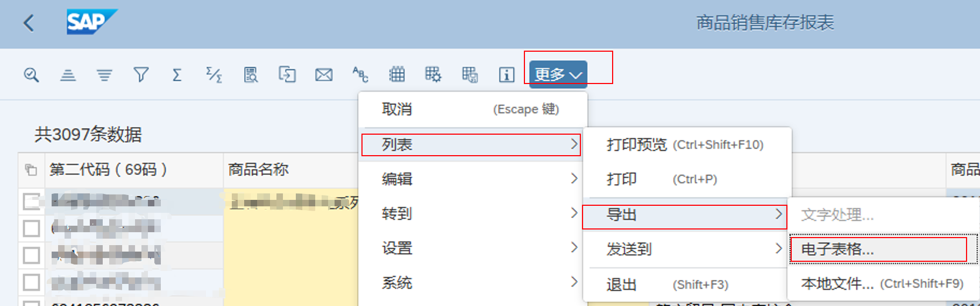Sort descending using the toolbar icon

104,74
